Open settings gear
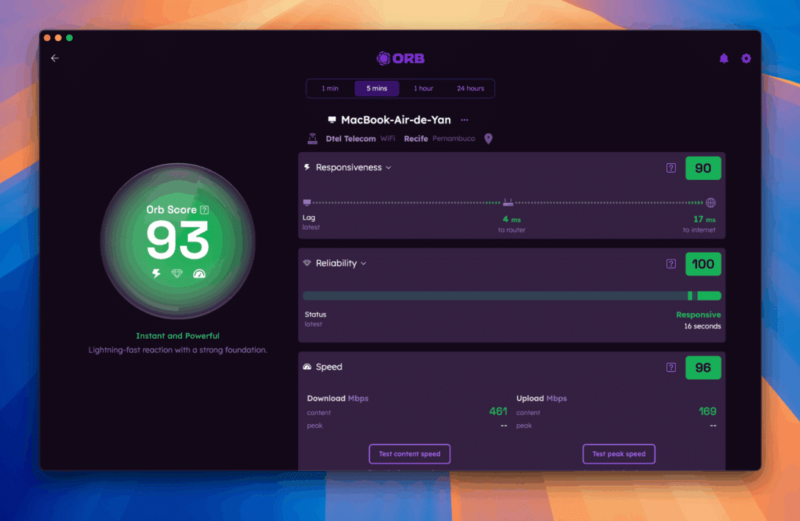 pyautogui.click(x=746, y=58)
